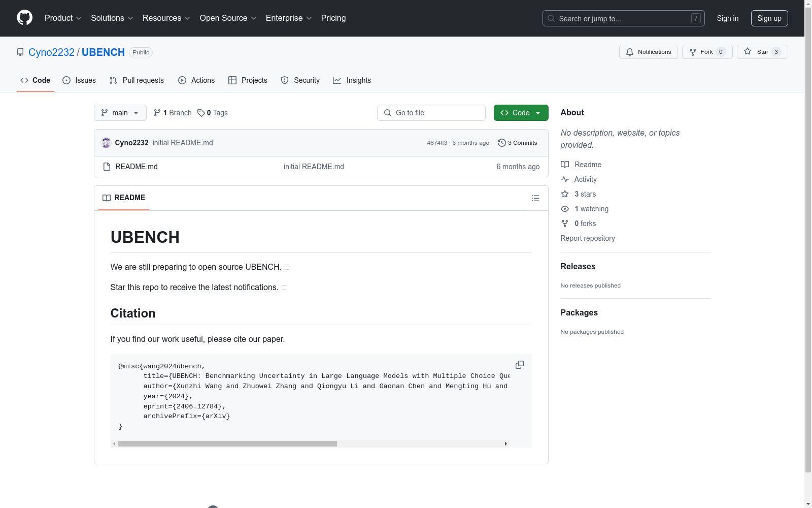This screenshot has height=508, width=812.
Task: Click the book icon beside Readme
Action: [x=565, y=165]
